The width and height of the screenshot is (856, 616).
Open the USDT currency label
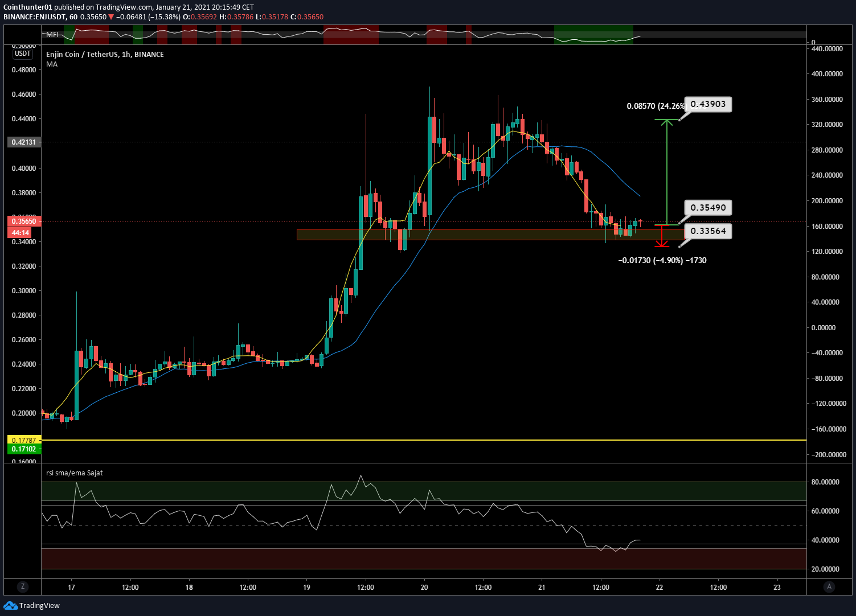point(23,54)
